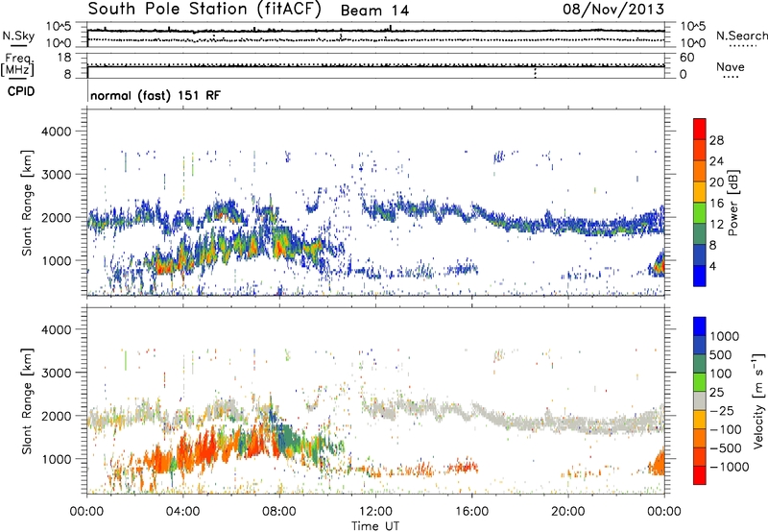Image resolution: width=768 pixels, height=532 pixels.
Task: Click '3000' on the velocity panel range axis
Action: 56,373
